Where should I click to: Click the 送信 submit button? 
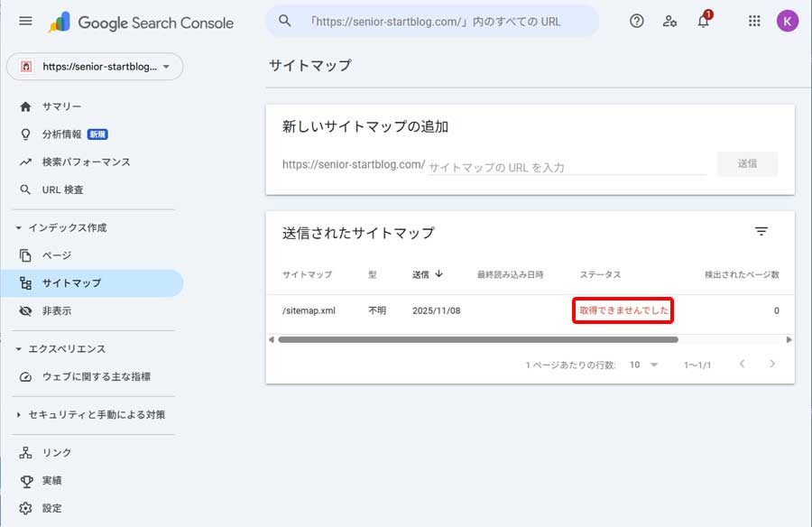pos(747,163)
